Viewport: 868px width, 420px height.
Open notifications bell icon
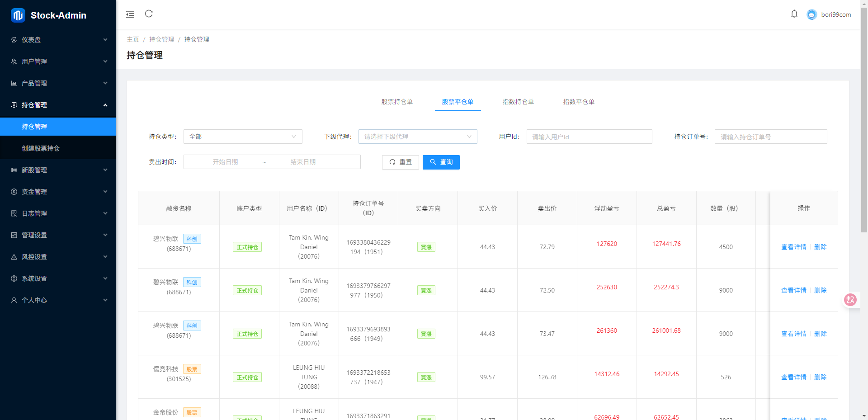tap(794, 14)
